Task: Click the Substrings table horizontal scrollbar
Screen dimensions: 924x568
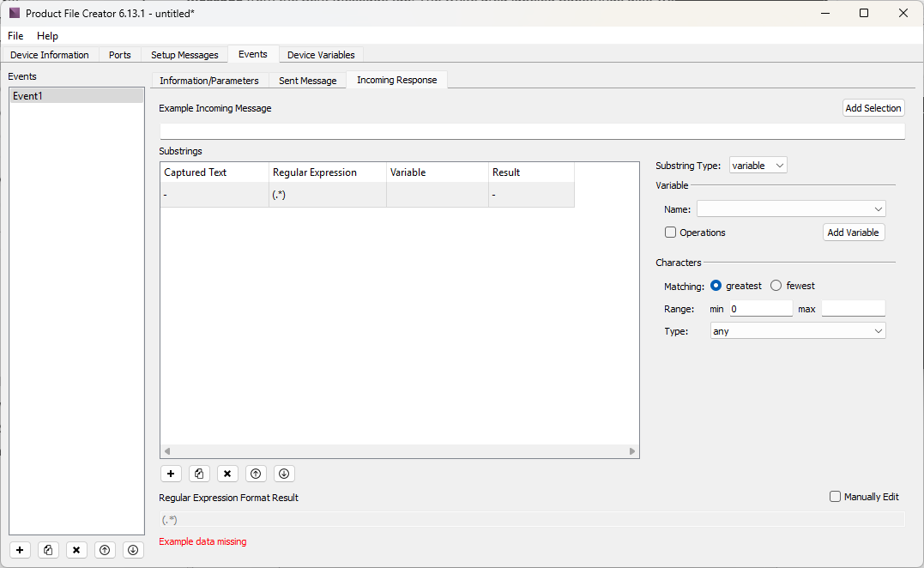Action: [x=400, y=451]
